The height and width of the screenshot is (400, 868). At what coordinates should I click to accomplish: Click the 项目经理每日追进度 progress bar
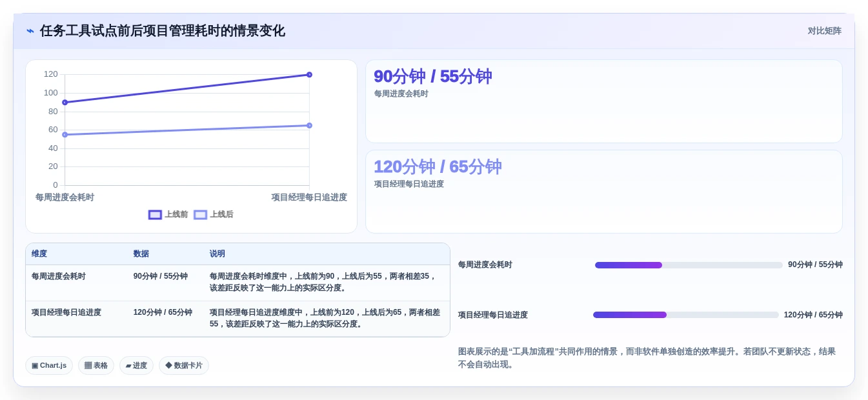(686, 315)
